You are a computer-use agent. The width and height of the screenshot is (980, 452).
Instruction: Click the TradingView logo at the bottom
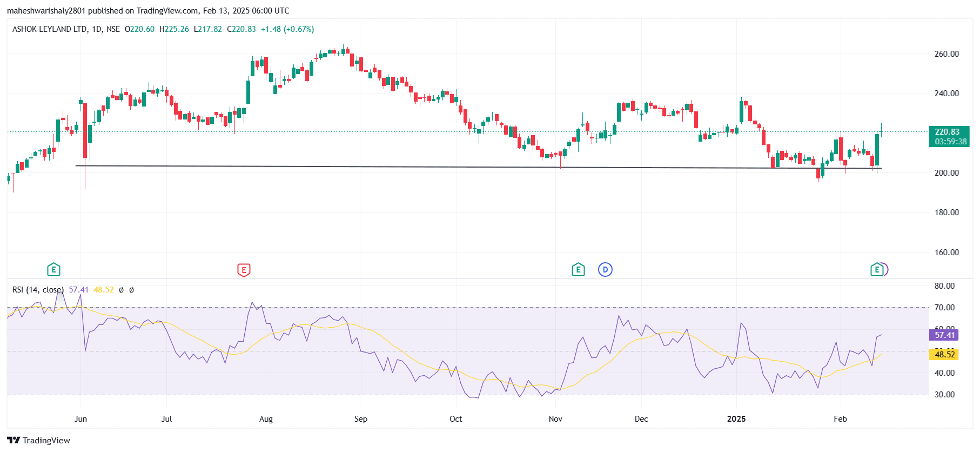coord(38,440)
